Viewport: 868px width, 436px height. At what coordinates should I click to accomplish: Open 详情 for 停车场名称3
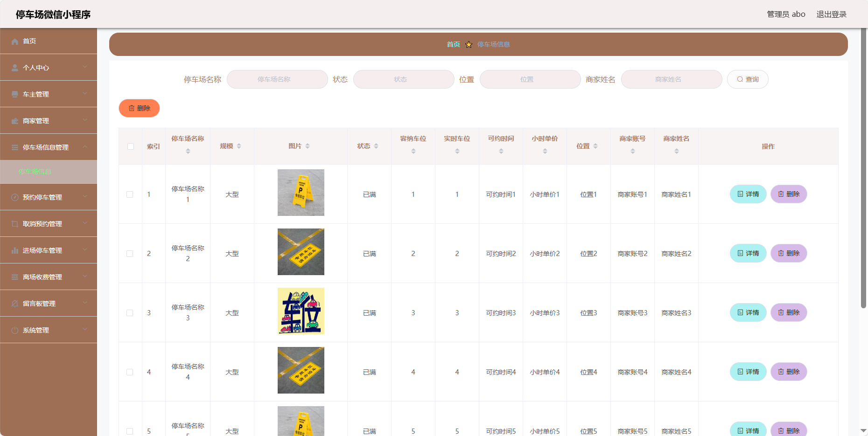click(x=748, y=312)
